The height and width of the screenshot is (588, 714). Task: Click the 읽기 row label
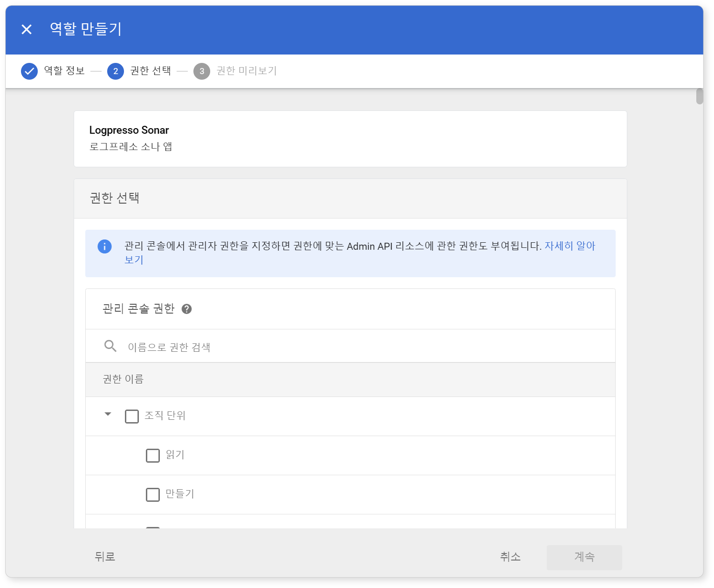(175, 455)
